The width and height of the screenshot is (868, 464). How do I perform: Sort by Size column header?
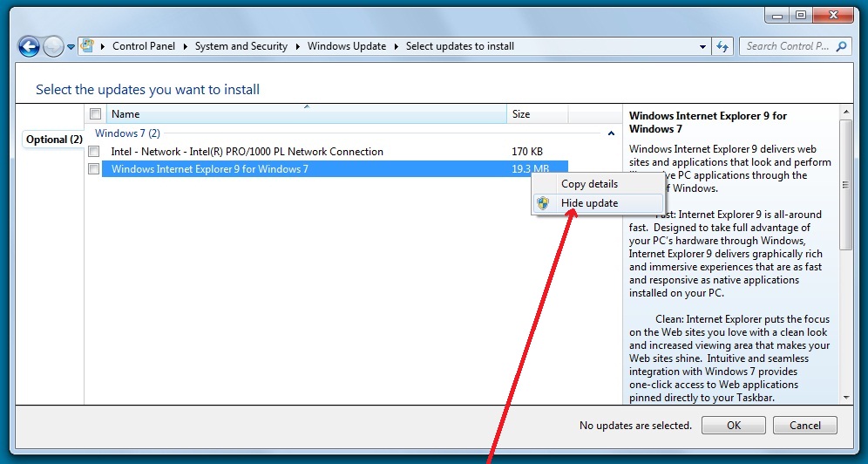537,114
